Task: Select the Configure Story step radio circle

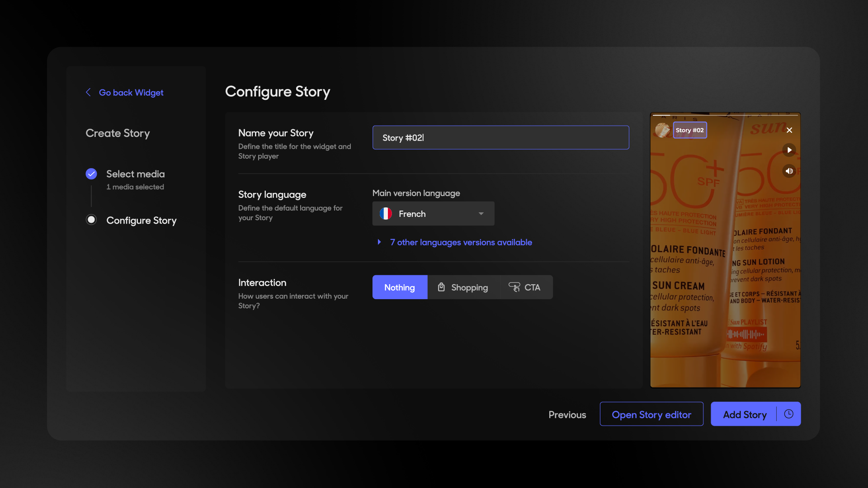Action: click(x=91, y=220)
